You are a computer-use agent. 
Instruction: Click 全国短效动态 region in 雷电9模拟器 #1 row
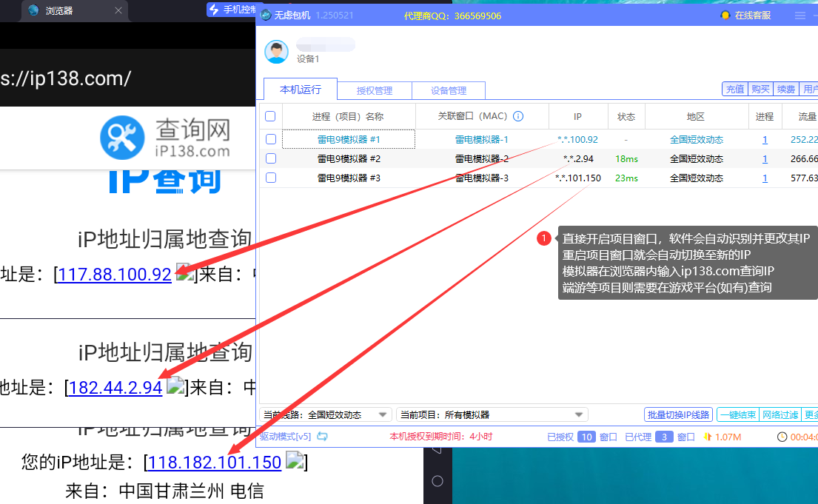(x=697, y=139)
